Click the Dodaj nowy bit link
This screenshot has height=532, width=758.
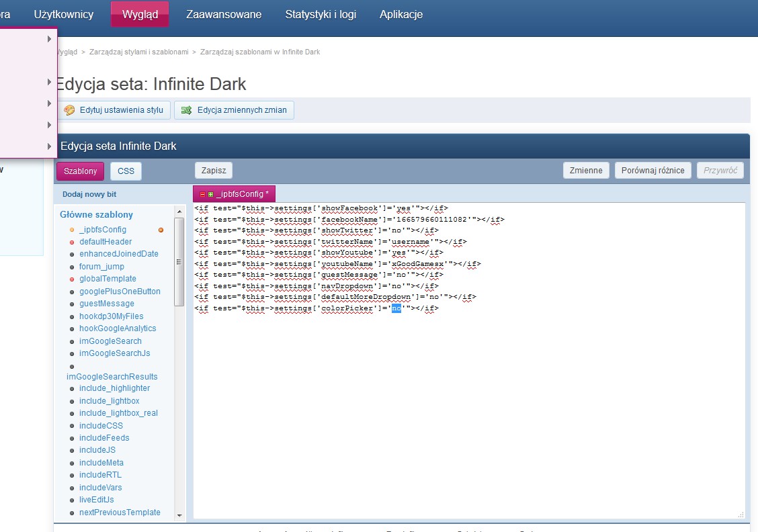tap(89, 194)
